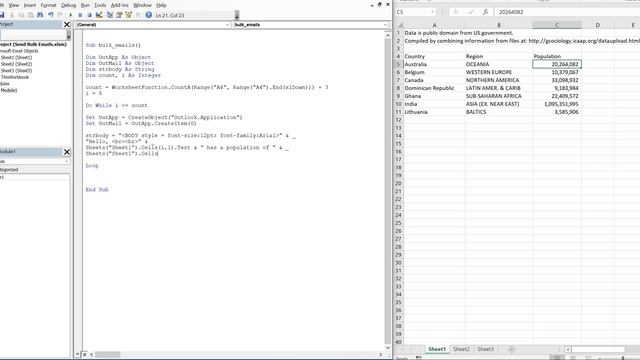The height and width of the screenshot is (360, 640).
Task: Select ThisWorkbook in project tree
Action: tap(15, 77)
